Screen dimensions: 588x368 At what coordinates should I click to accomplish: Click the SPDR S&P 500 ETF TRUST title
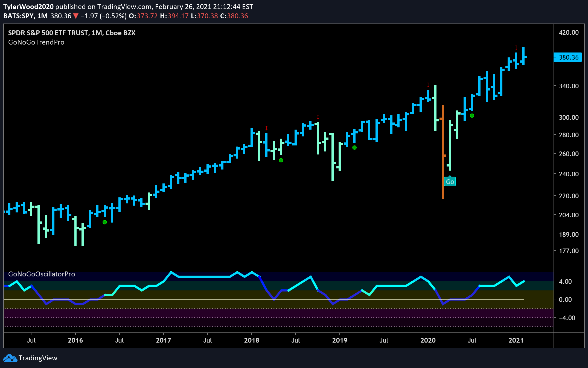tap(72, 33)
